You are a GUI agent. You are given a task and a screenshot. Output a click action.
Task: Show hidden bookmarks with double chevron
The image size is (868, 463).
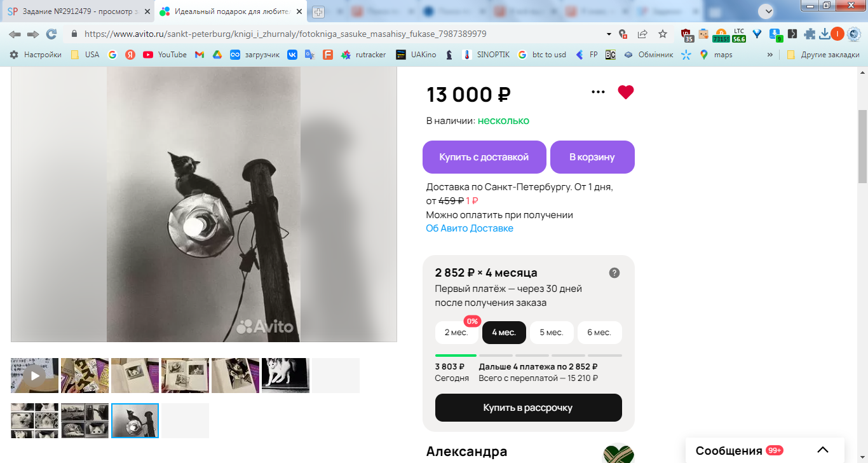(x=770, y=55)
